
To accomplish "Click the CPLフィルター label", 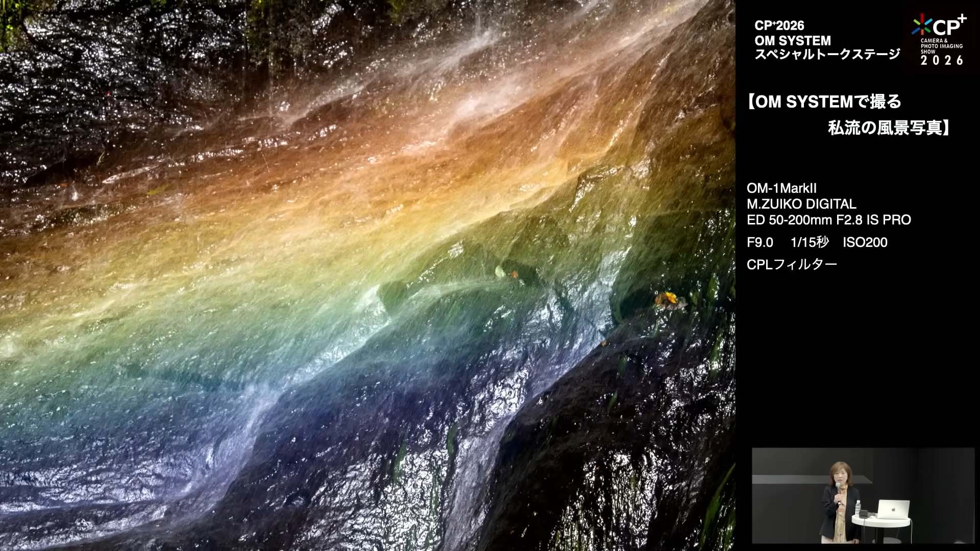I will (792, 264).
